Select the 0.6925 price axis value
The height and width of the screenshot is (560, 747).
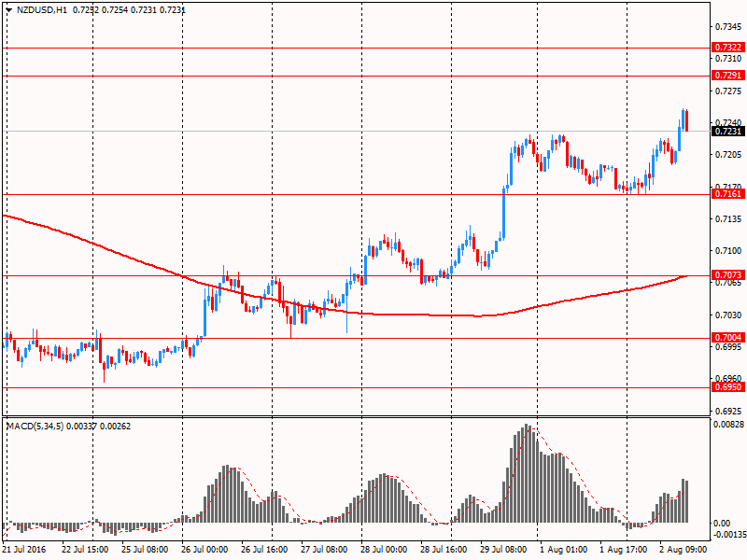tap(728, 411)
